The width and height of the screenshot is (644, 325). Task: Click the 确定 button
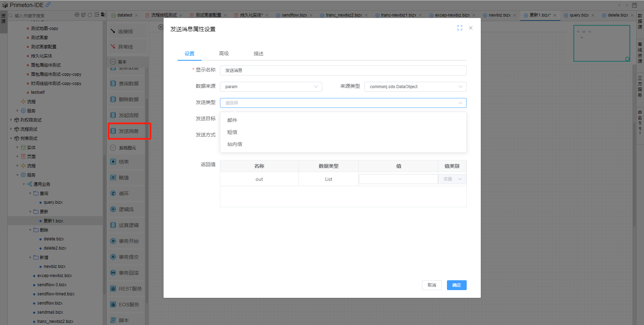pos(456,285)
